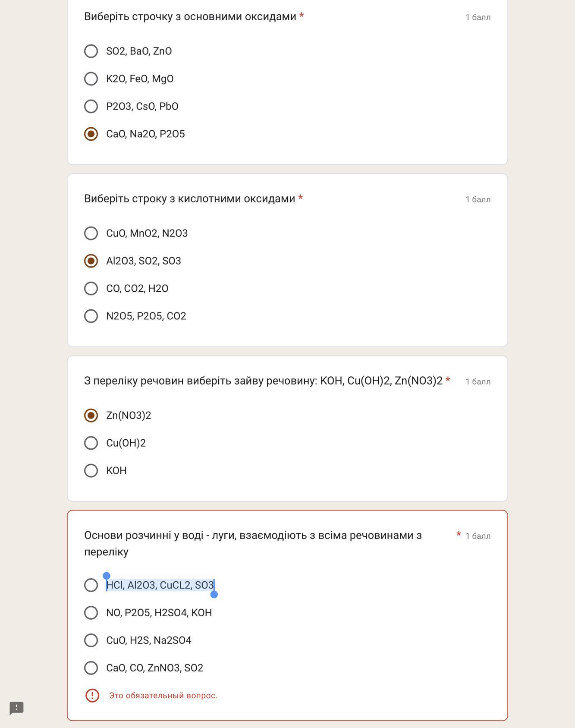Image resolution: width=575 pixels, height=728 pixels.
Task: Select the N2O5, P2O5, CO2 option
Action: click(x=91, y=316)
